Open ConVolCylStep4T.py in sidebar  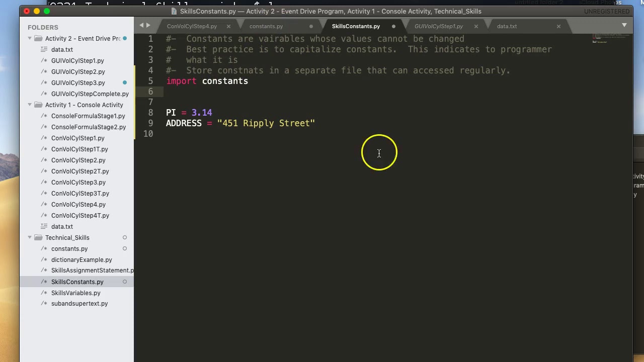(80, 216)
